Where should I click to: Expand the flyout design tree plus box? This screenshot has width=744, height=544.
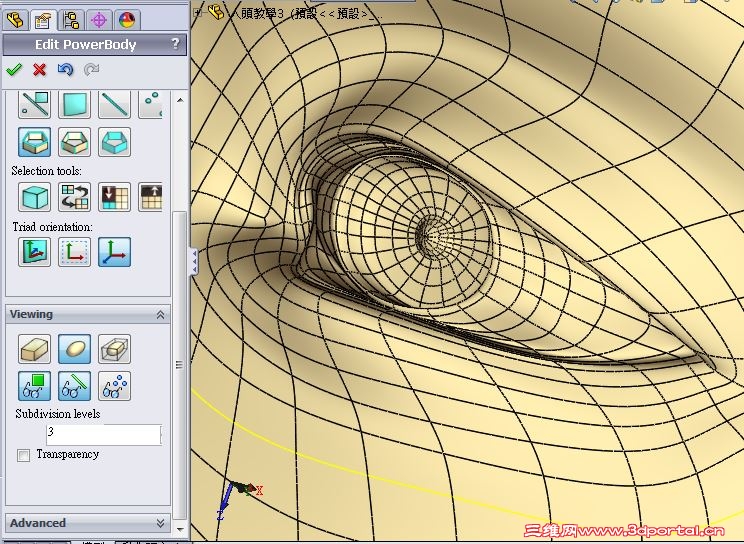(199, 13)
